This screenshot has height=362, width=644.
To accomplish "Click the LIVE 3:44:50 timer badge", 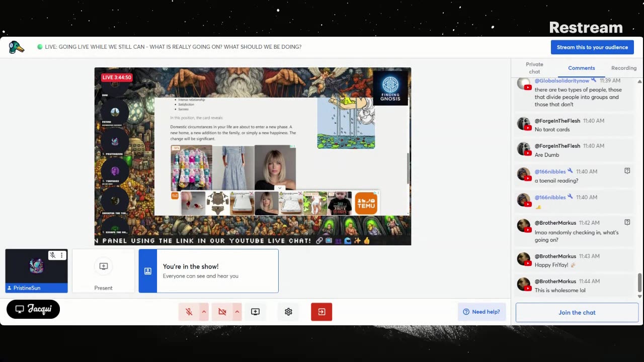I will pyautogui.click(x=117, y=77).
